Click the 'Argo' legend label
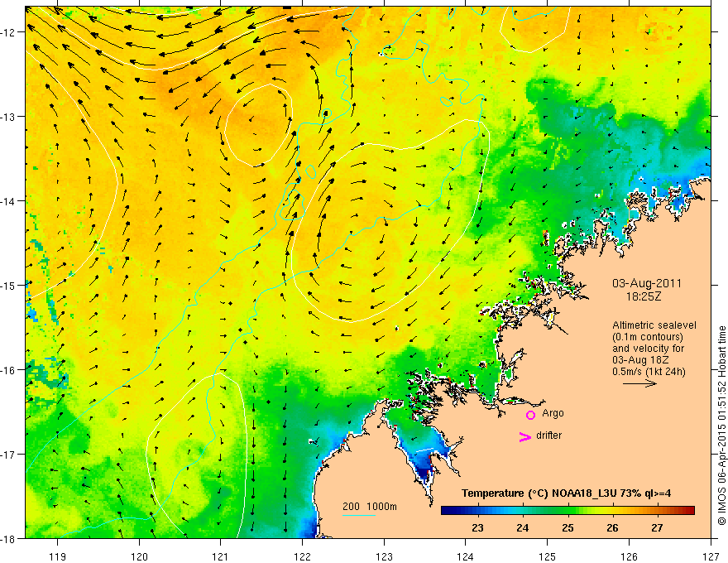 (553, 413)
